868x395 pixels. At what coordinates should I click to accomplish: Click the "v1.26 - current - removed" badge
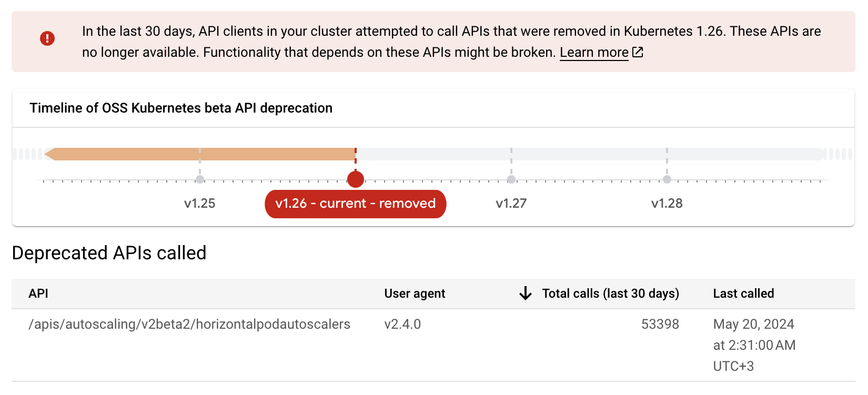[356, 204]
